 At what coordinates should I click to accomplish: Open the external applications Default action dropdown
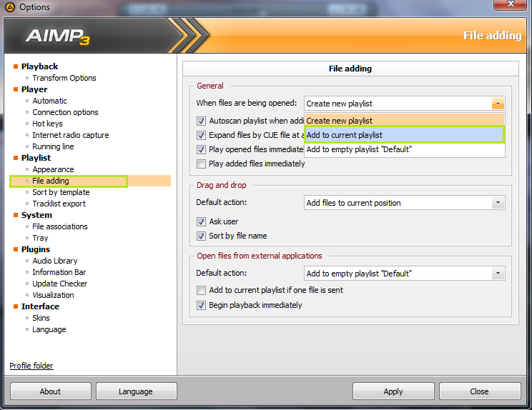coord(498,274)
